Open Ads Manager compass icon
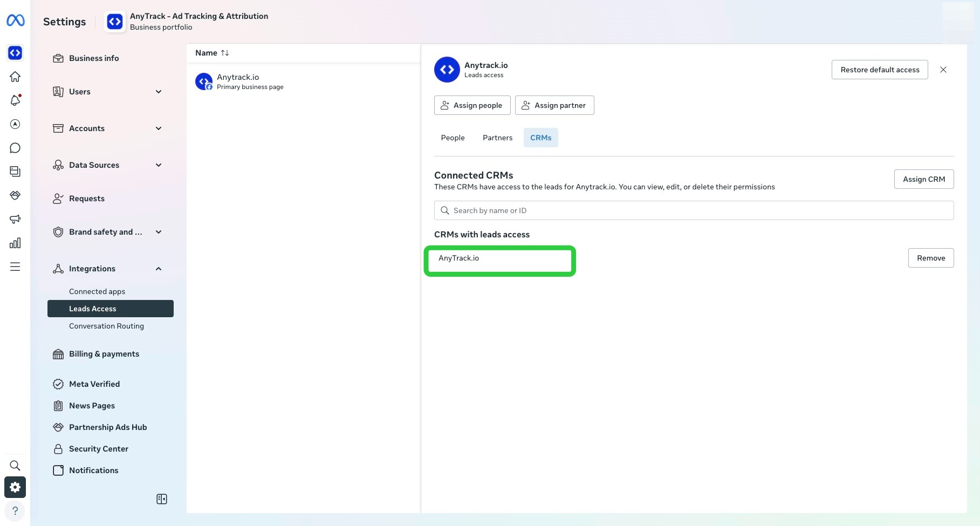Viewport: 980px width, 526px height. click(15, 124)
